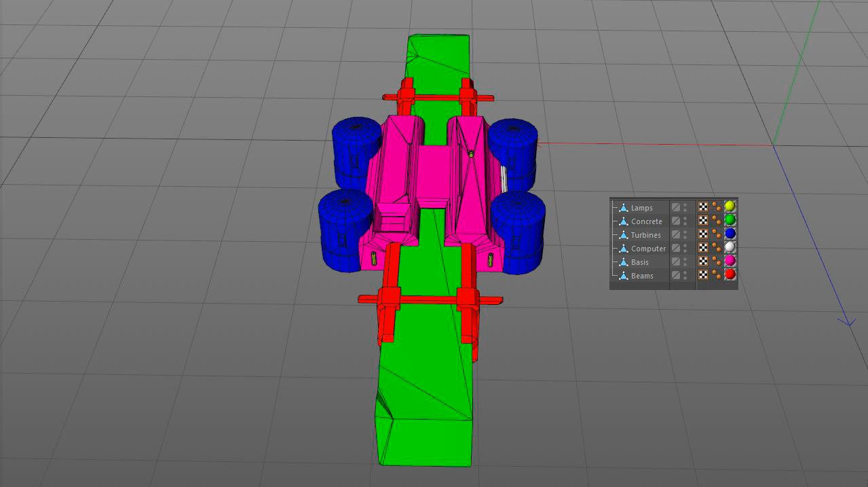Click the polygon object icon beside Turbines
Image resolution: width=868 pixels, height=487 pixels.
point(624,235)
